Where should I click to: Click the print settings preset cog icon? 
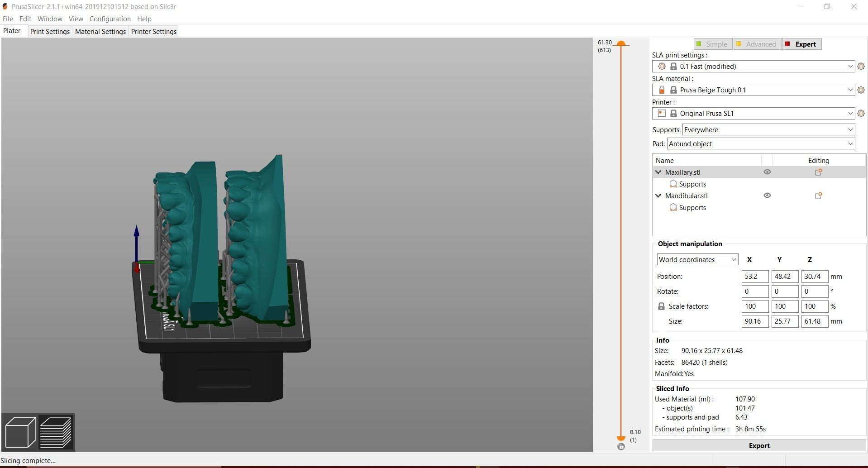[x=662, y=67]
